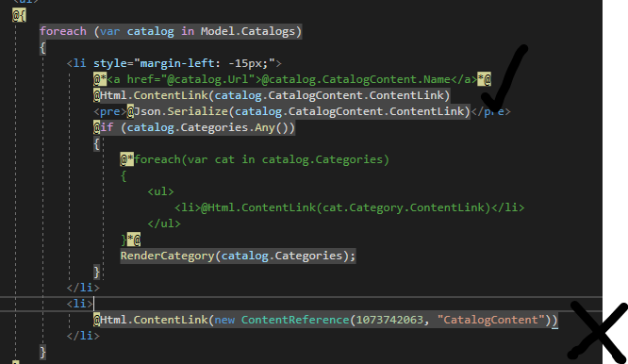The height and width of the screenshot is (364, 628).
Task: Click the highlighted @{ Razor block opener
Action: [x=19, y=15]
